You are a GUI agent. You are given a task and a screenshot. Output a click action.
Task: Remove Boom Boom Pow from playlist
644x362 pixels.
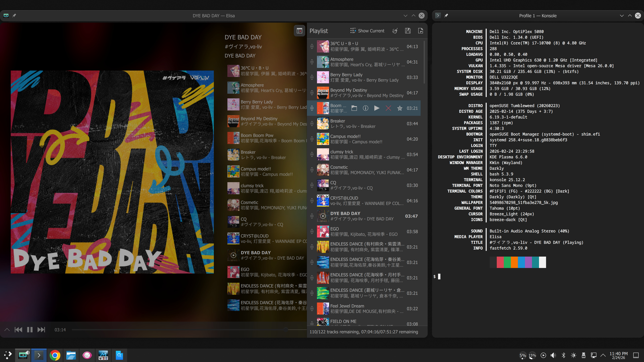388,108
